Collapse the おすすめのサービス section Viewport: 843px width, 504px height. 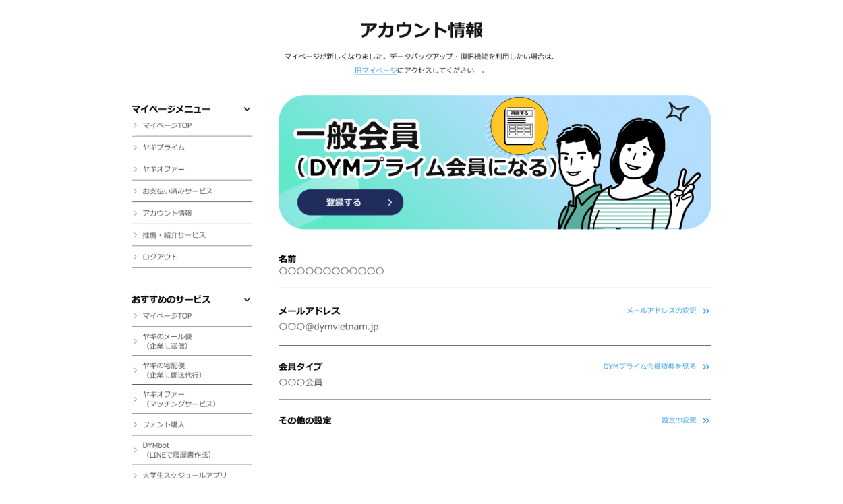click(247, 300)
